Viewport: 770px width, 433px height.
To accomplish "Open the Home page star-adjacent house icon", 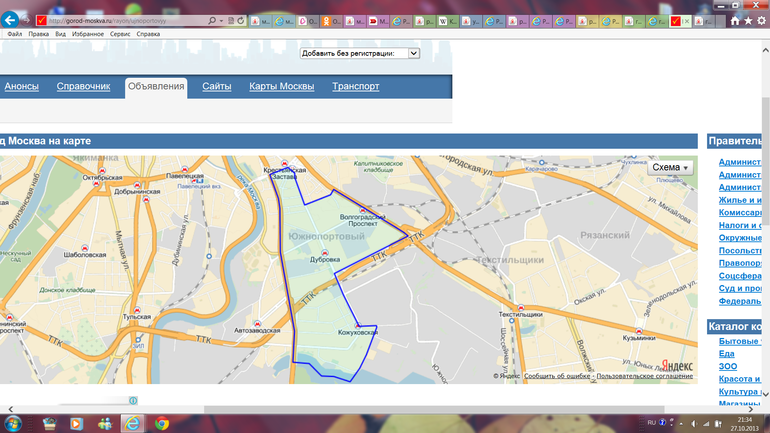I will pyautogui.click(x=735, y=20).
